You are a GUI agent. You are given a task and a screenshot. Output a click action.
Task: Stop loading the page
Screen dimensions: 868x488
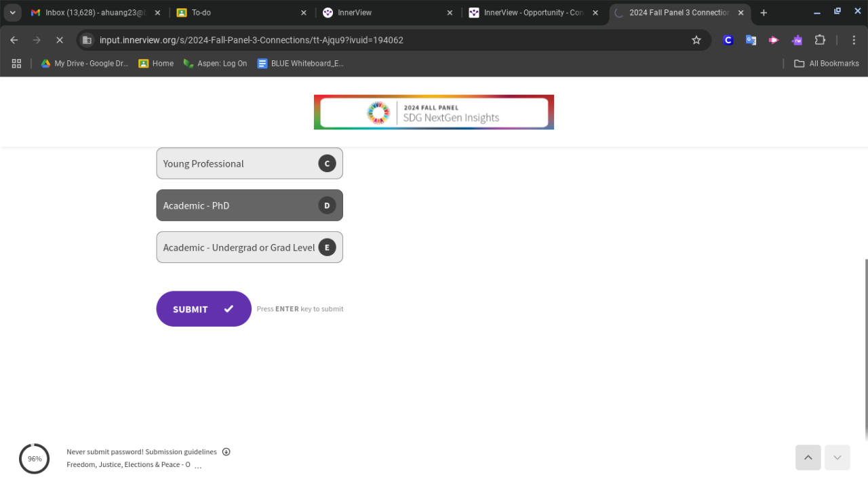(x=60, y=40)
